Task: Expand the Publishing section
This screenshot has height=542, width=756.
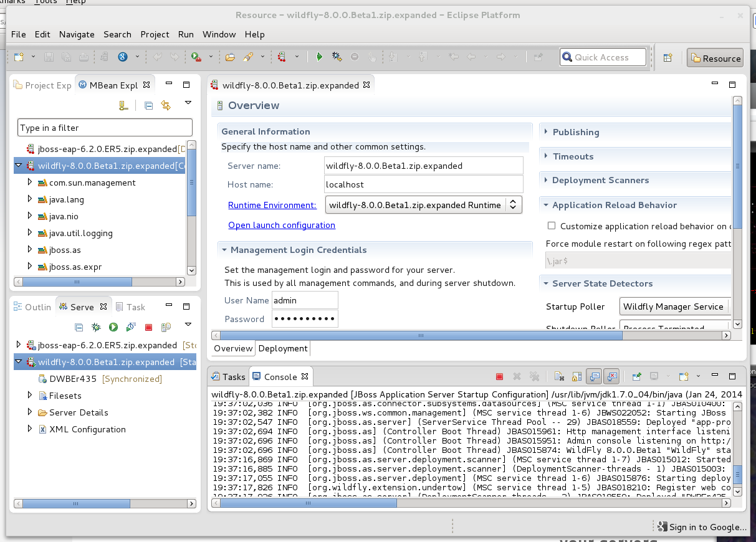Action: (575, 132)
